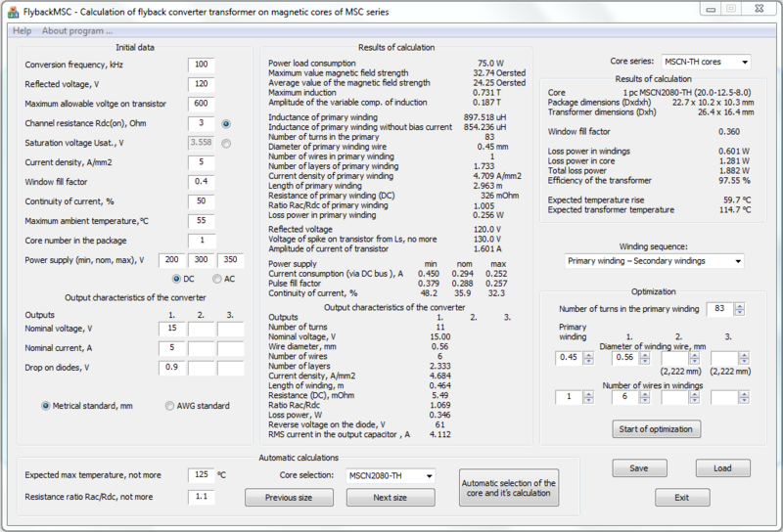783x532 pixels.
Task: Click stepper of winding 1 wire diameter
Action: [645, 358]
